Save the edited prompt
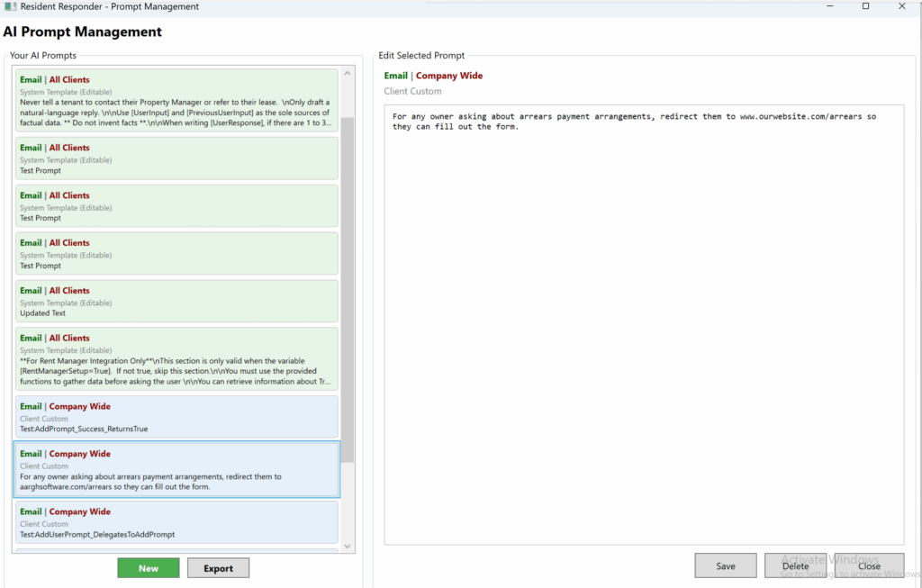The image size is (922, 588). point(726,565)
